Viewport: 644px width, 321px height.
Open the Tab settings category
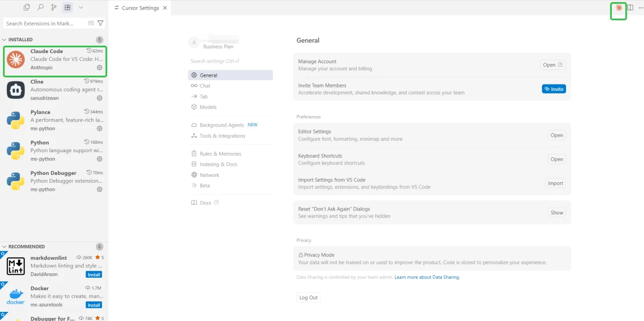[230, 96]
